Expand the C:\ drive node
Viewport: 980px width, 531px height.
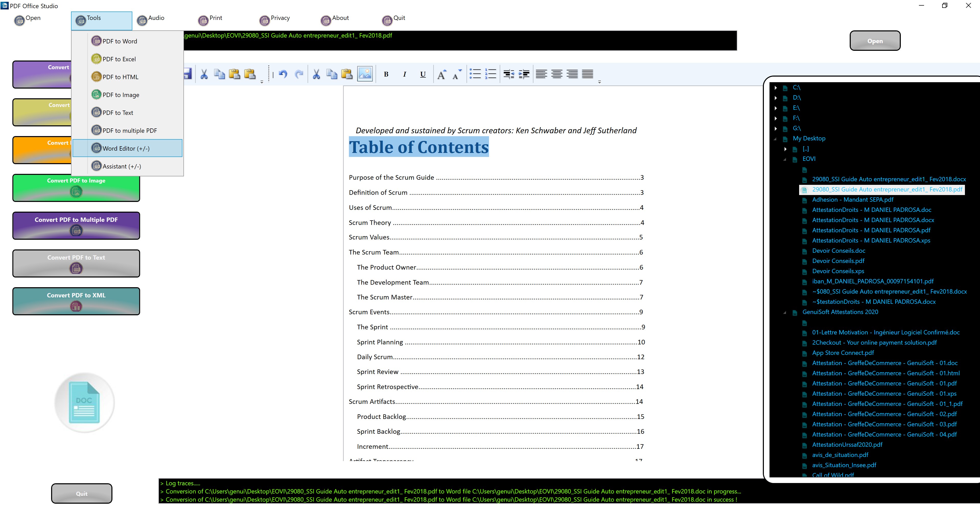(x=776, y=88)
